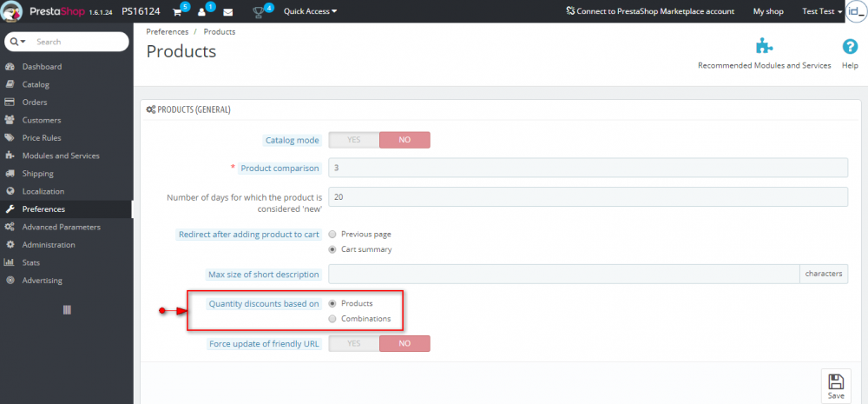Screen dimensions: 868x404
Task: Go to Stats menu
Action: [31, 262]
